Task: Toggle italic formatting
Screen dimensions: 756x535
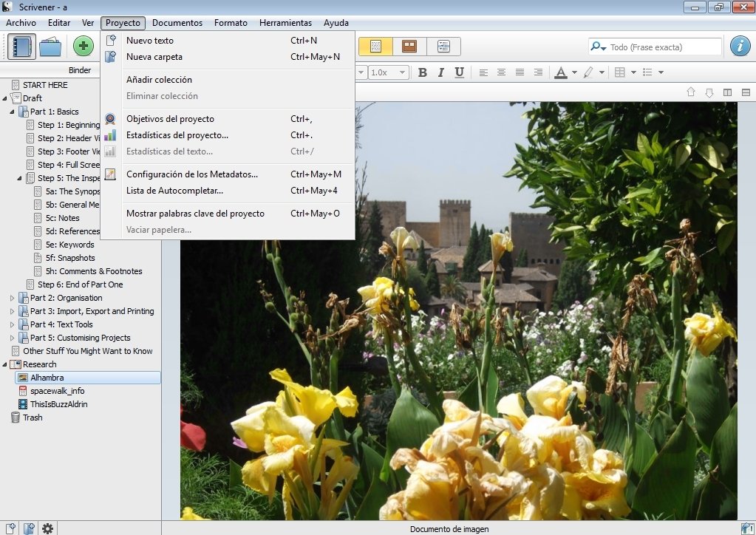Action: [x=440, y=72]
